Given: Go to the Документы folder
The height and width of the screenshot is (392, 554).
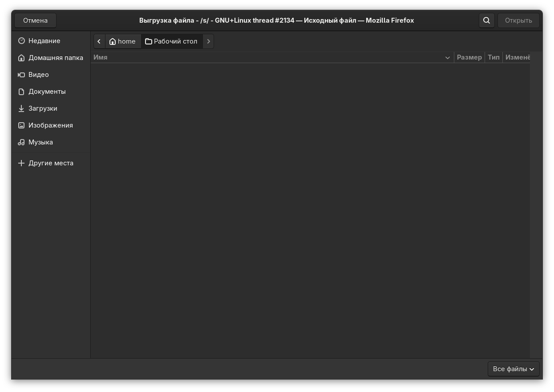Looking at the screenshot, I should click(x=51, y=92).
